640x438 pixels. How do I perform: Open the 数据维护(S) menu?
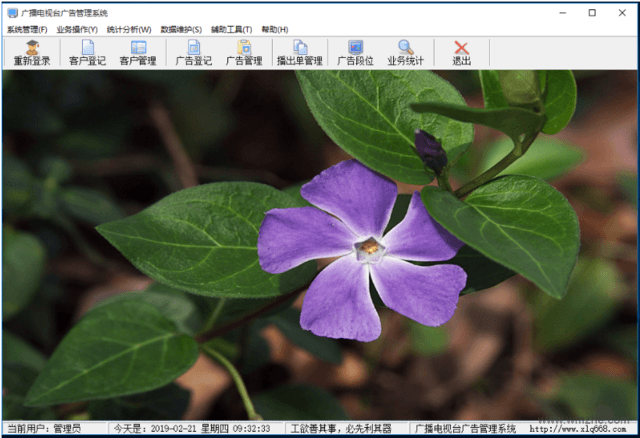pyautogui.click(x=181, y=29)
